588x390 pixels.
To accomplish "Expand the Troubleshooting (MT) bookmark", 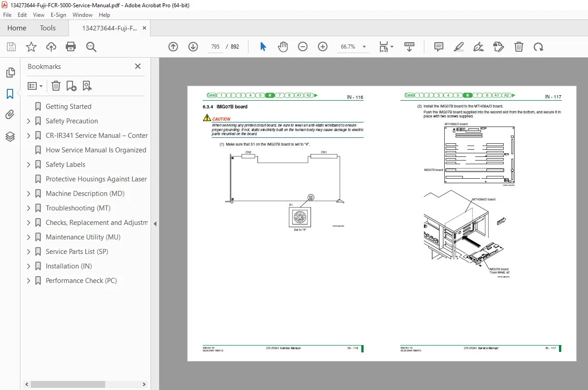I will tap(29, 208).
